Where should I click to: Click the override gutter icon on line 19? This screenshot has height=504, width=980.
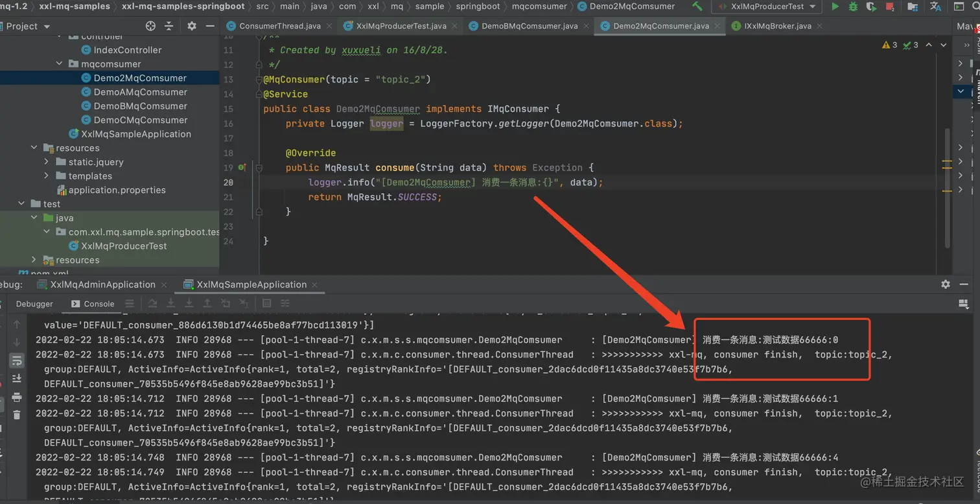click(x=242, y=168)
